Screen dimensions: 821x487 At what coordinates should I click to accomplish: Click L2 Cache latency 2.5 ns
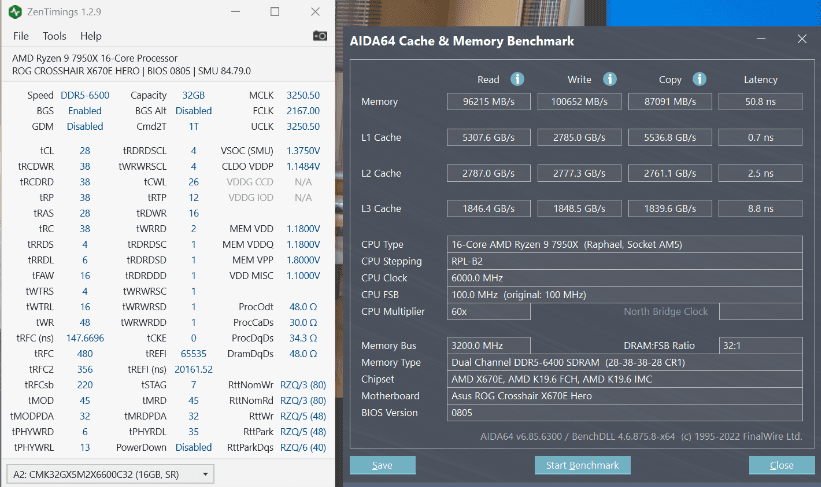click(x=760, y=173)
